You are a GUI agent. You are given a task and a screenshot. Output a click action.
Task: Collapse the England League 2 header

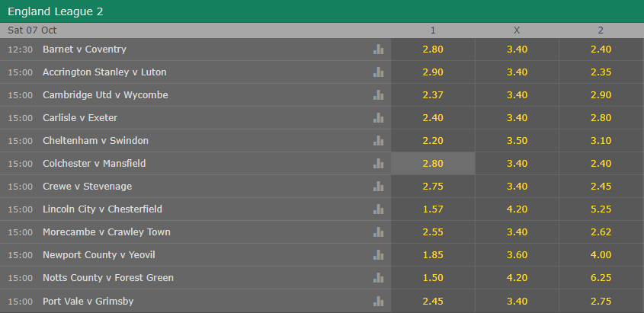[322, 11]
